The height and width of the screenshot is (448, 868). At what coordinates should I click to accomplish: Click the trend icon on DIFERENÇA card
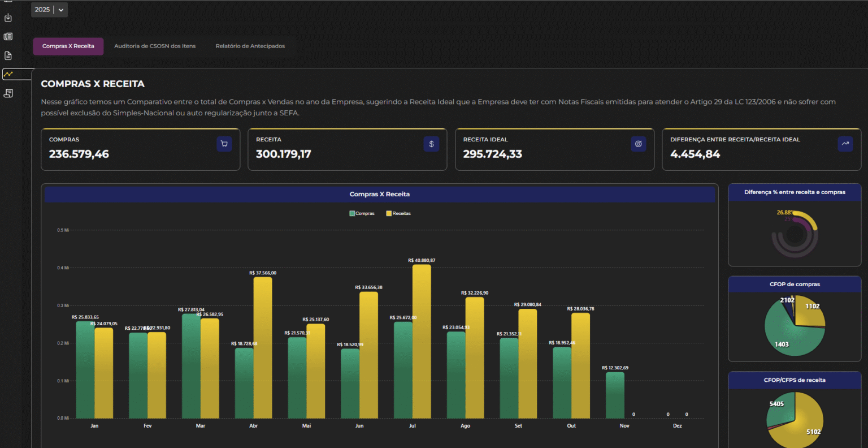845,144
